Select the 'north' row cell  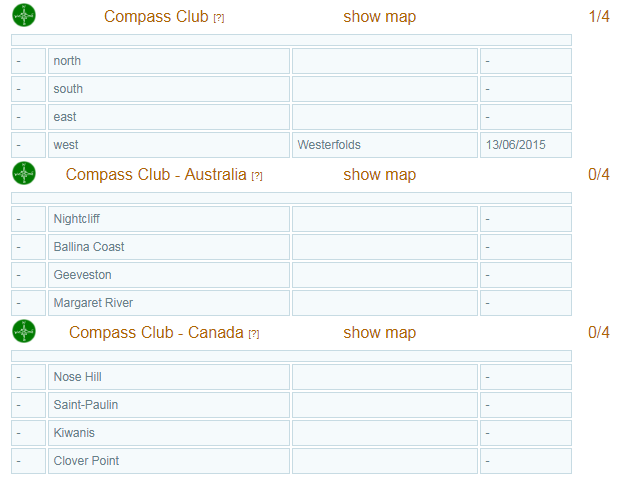[x=169, y=61]
